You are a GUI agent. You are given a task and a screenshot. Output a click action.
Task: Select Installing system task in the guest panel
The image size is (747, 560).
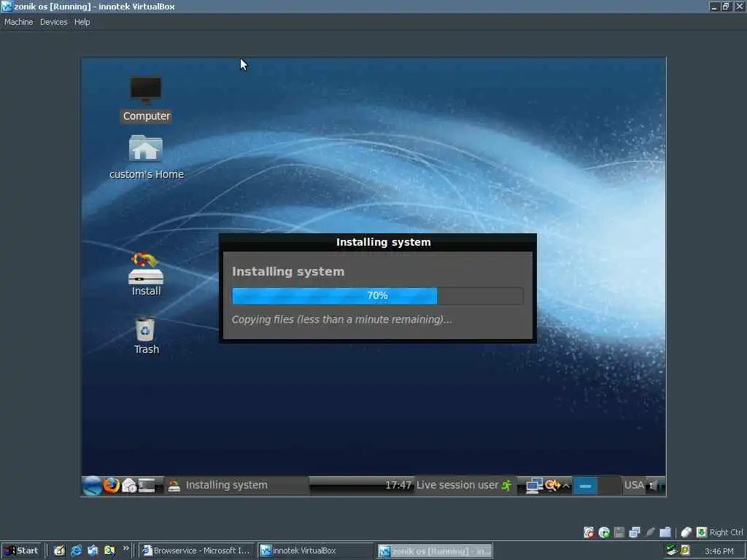237,485
